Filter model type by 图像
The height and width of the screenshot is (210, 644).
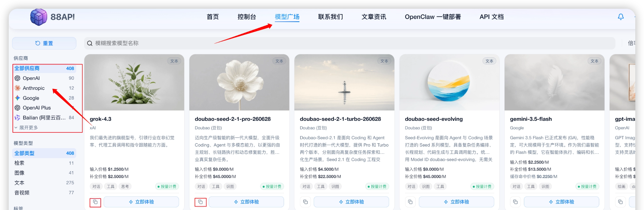pyautogui.click(x=44, y=173)
